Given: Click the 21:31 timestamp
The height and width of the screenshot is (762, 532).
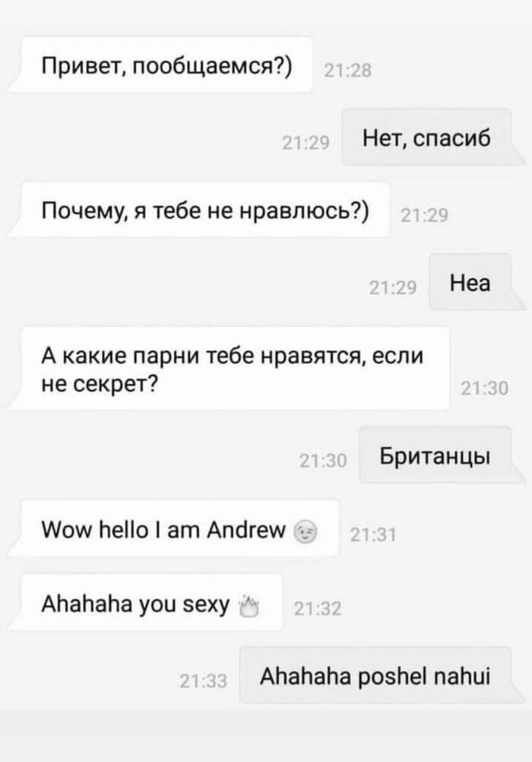Looking at the screenshot, I should click(x=373, y=535).
